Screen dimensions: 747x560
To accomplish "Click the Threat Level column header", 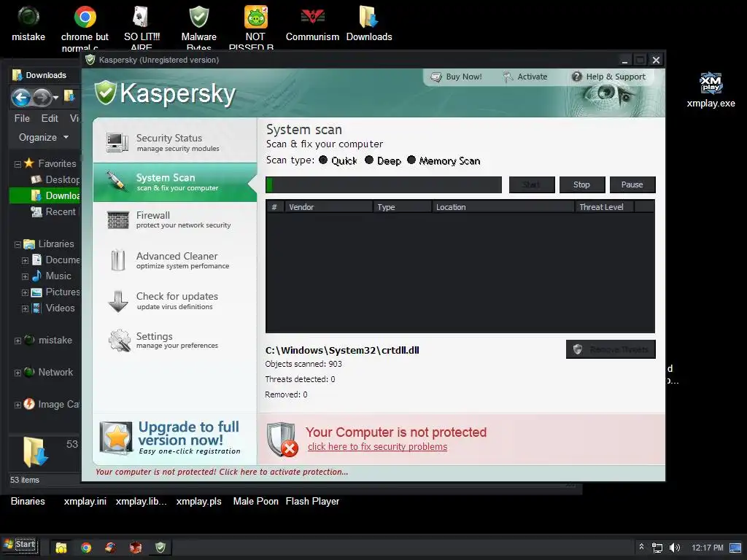I will pyautogui.click(x=605, y=207).
